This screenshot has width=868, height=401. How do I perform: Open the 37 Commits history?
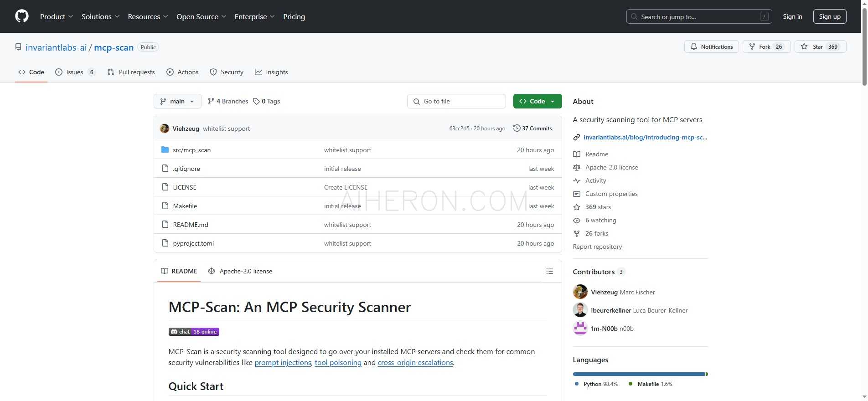point(532,129)
